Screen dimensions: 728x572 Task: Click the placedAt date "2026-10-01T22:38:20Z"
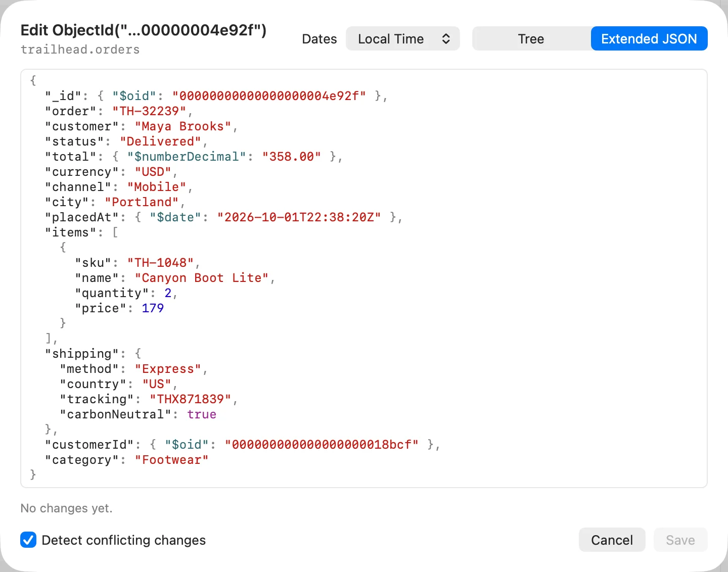click(299, 217)
